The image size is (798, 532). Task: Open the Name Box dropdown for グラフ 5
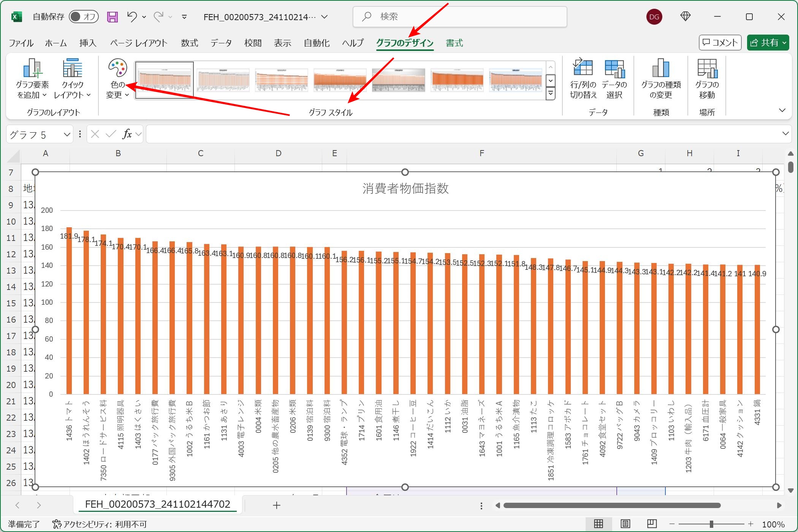point(67,134)
